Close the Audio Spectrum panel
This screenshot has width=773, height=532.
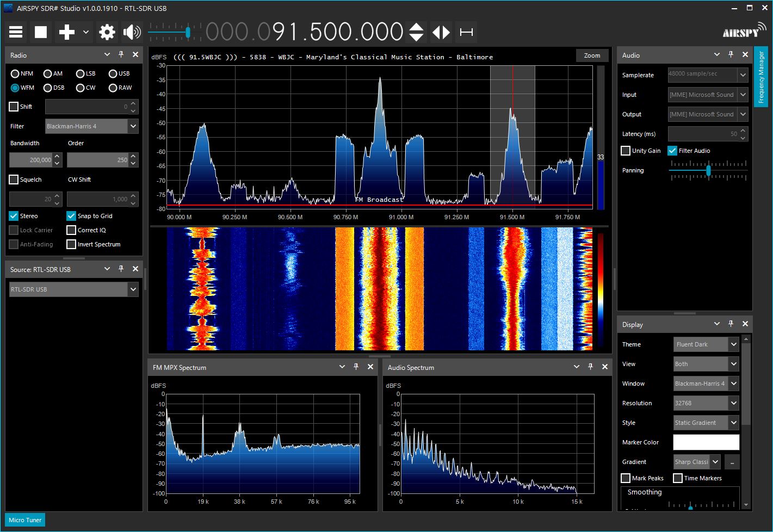(605, 367)
